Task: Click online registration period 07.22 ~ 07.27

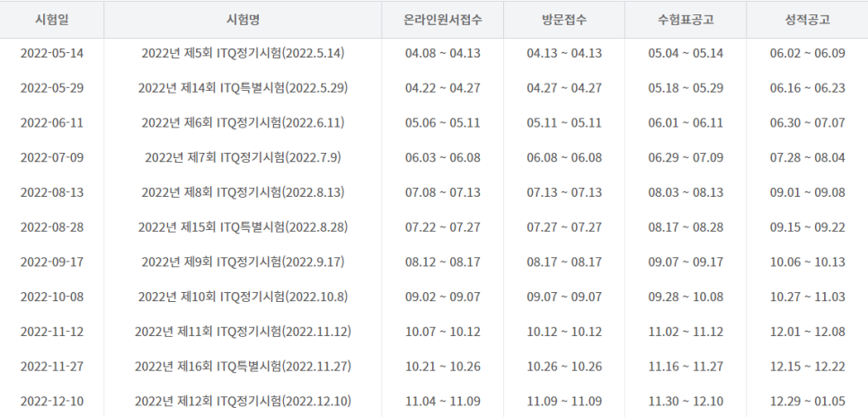Action: [443, 227]
